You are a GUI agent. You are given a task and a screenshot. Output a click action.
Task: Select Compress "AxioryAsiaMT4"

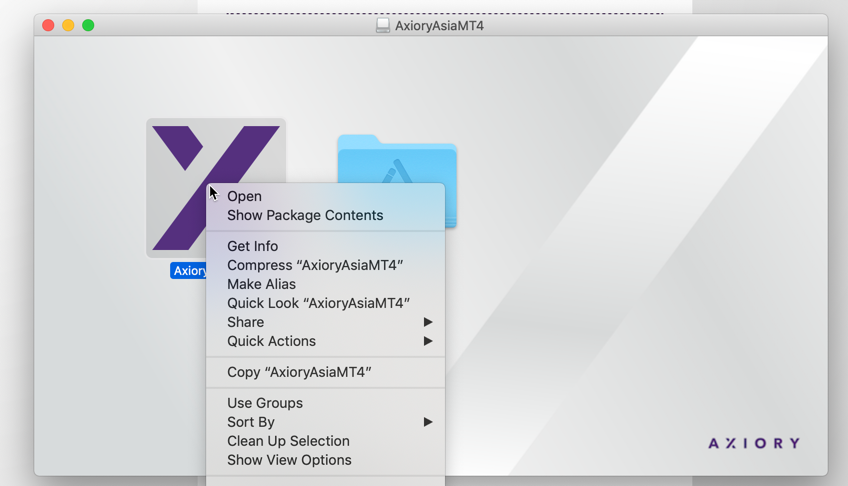tap(326, 265)
